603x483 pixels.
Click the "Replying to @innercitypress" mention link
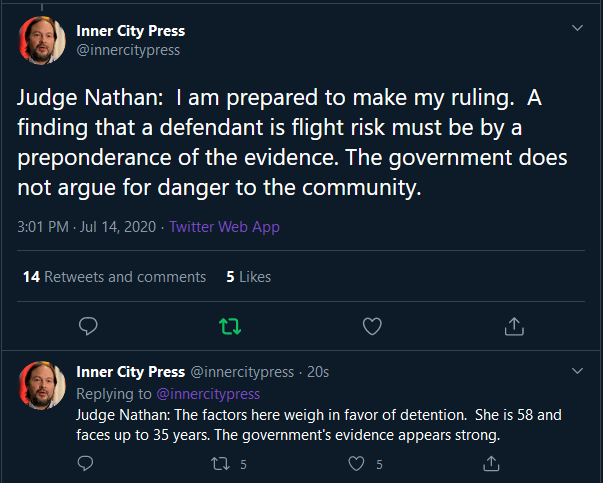(x=207, y=394)
